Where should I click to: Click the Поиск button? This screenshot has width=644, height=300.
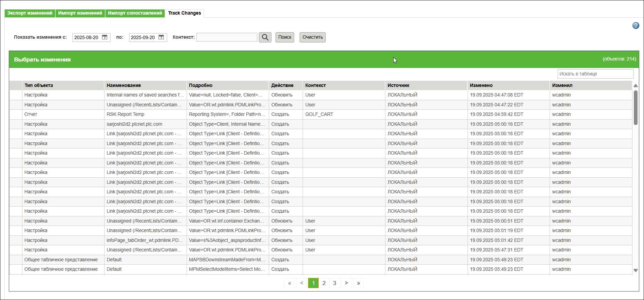pos(285,37)
